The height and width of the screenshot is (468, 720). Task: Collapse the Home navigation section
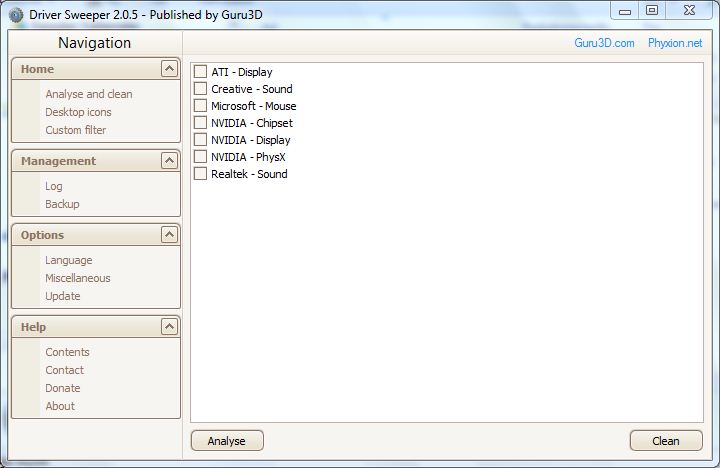click(169, 69)
